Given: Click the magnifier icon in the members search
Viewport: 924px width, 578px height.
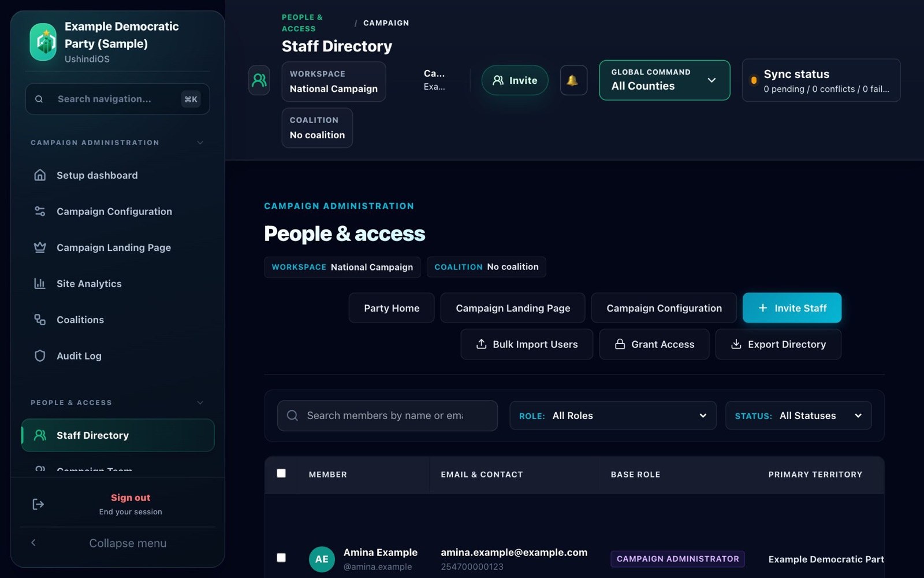Looking at the screenshot, I should pyautogui.click(x=293, y=416).
